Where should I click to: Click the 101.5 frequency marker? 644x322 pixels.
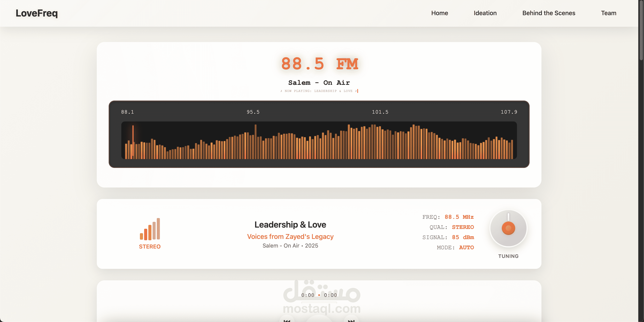pos(380,112)
